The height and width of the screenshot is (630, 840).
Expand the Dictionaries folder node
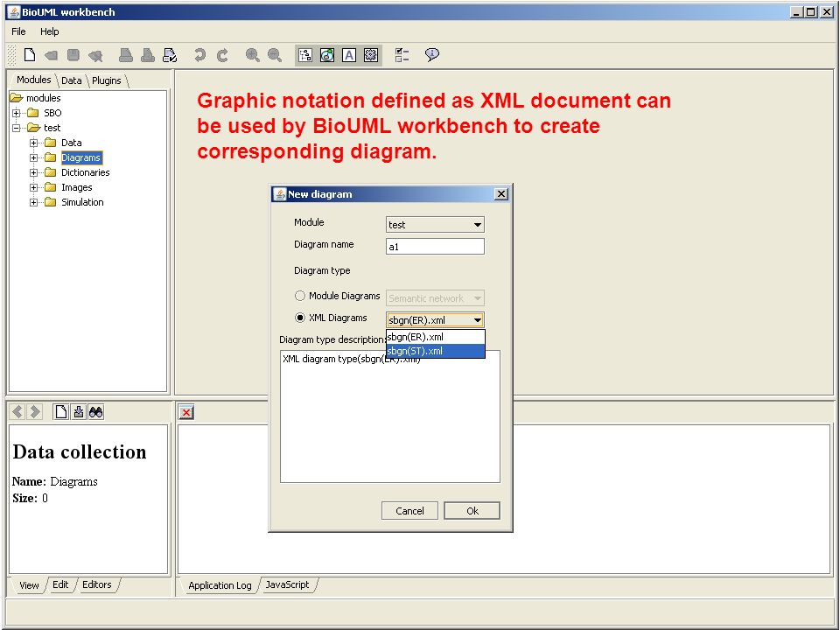(34, 172)
